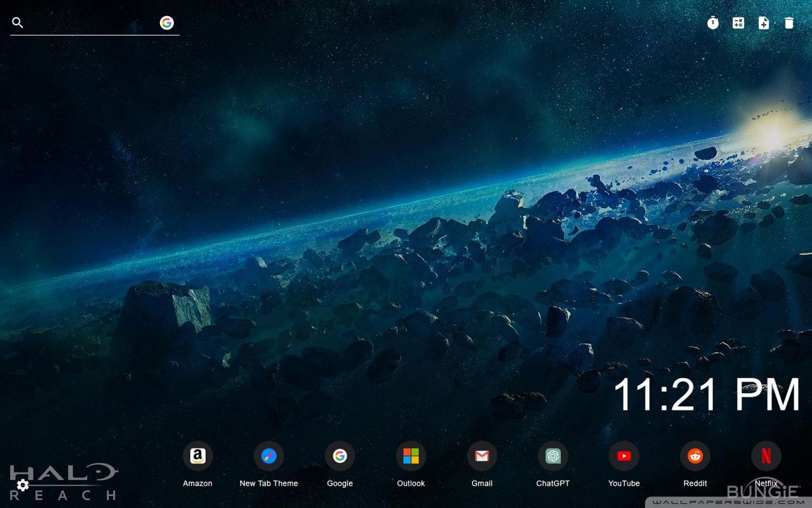Open the ChatGPT shortcut icon
This screenshot has height=508, width=812.
[553, 456]
